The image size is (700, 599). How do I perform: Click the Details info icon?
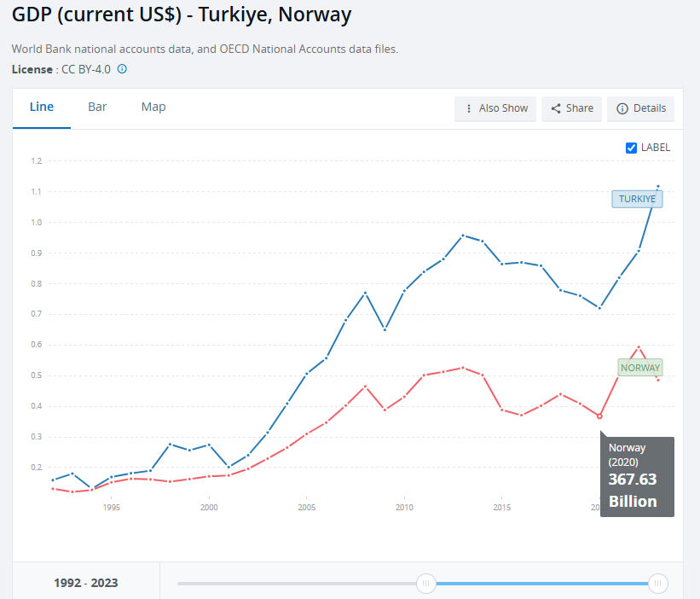pos(622,108)
